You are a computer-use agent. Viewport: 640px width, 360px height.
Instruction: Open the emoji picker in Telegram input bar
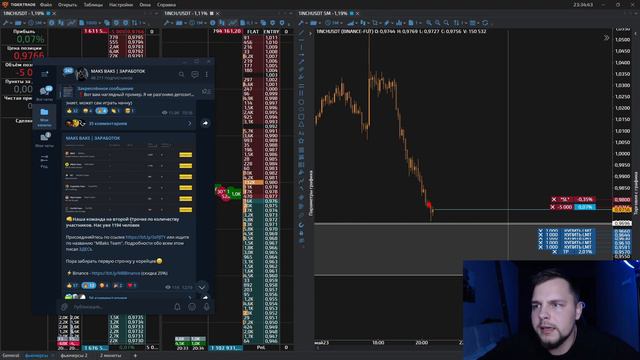coord(192,307)
